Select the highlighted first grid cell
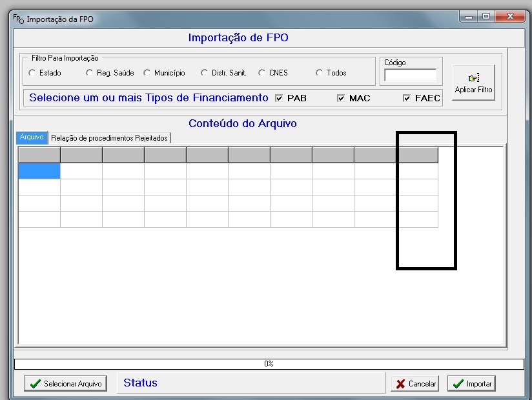 click(x=39, y=171)
